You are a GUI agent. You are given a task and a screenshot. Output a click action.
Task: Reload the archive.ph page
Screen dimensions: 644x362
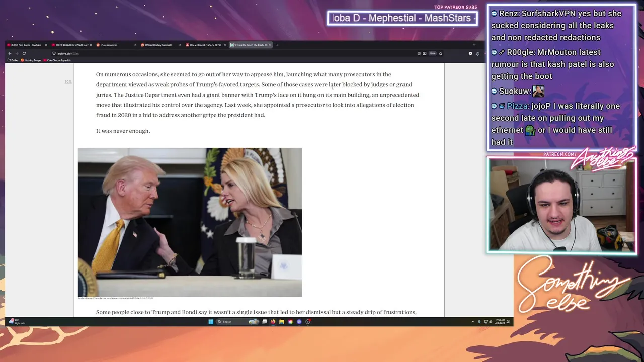(x=24, y=53)
